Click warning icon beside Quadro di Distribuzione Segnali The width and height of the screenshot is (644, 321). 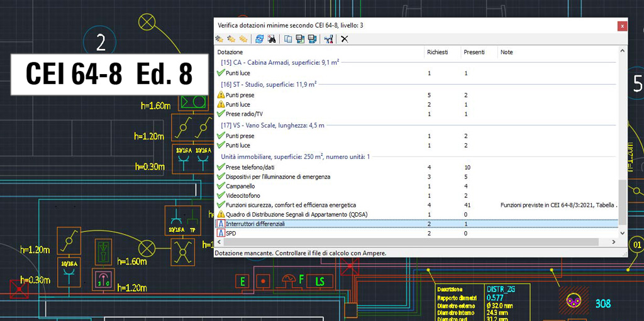pyautogui.click(x=221, y=214)
